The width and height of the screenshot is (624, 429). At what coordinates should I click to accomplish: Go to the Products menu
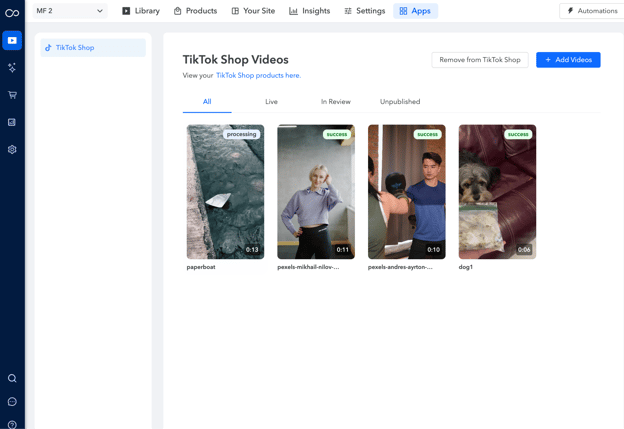(195, 11)
